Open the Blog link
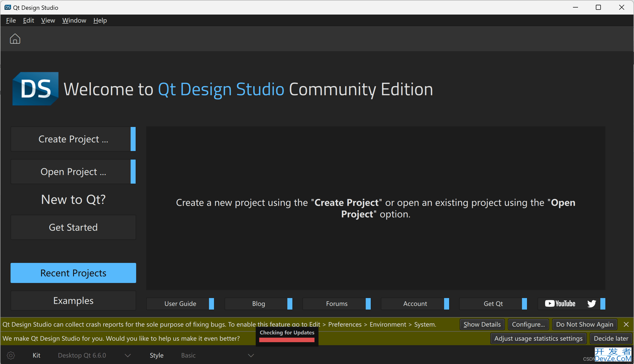This screenshot has width=634, height=364. tap(258, 304)
